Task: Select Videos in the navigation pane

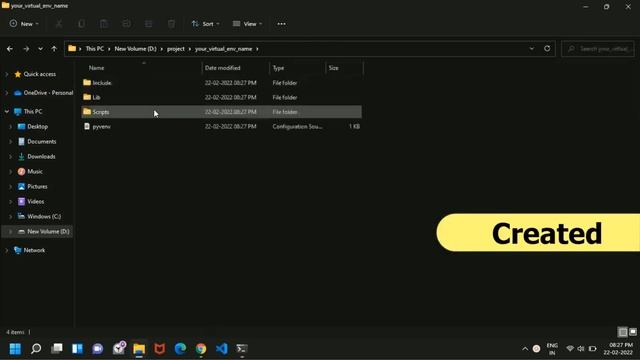Action: [36, 202]
